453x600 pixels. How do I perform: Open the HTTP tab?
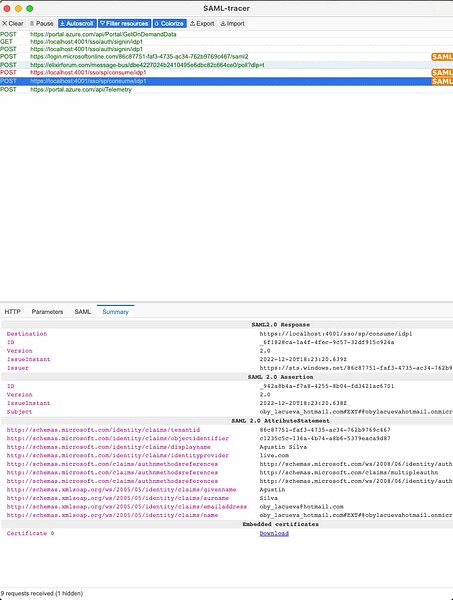(x=12, y=312)
